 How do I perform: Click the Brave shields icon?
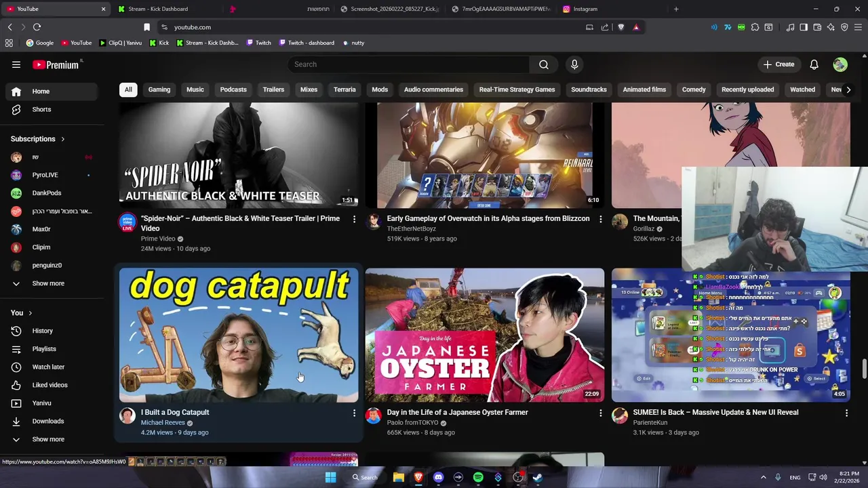click(x=620, y=27)
